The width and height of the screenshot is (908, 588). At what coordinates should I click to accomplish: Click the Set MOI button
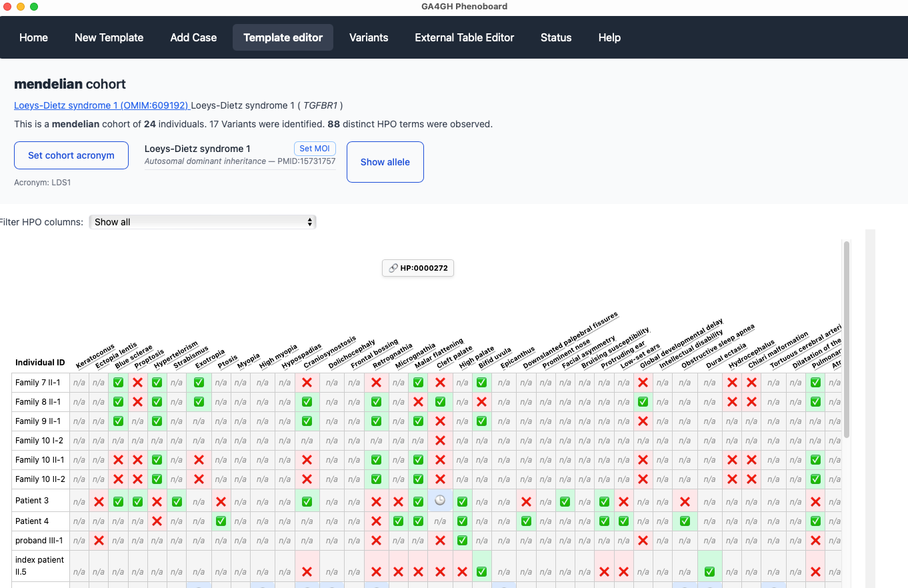(315, 148)
